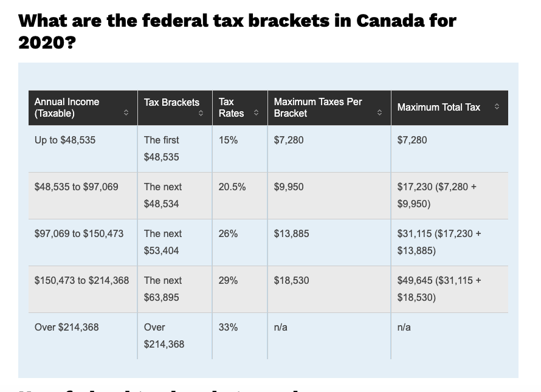Screen dimensions: 541x392
Task: Click Tax Brackets sort arrows icon
Action: pos(201,113)
